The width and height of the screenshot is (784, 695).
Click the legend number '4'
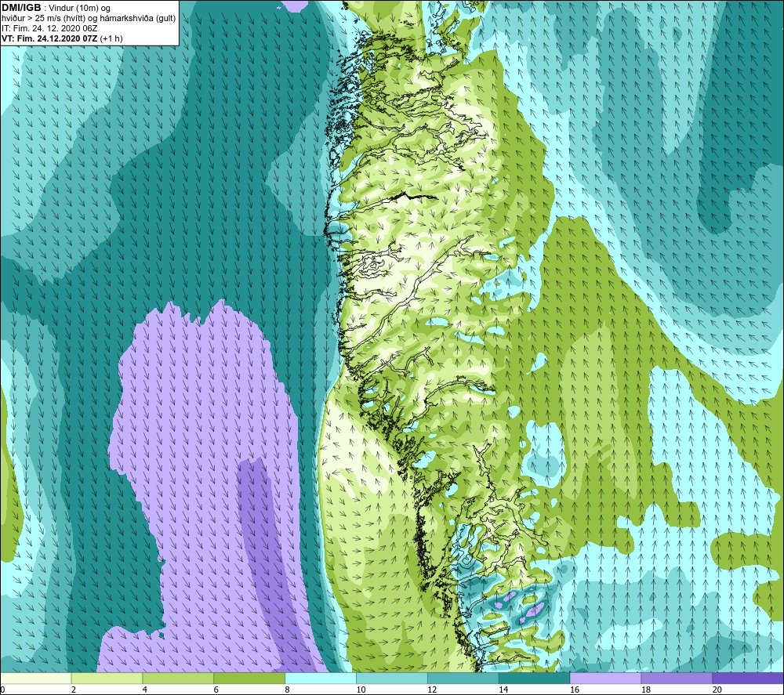tap(145, 690)
